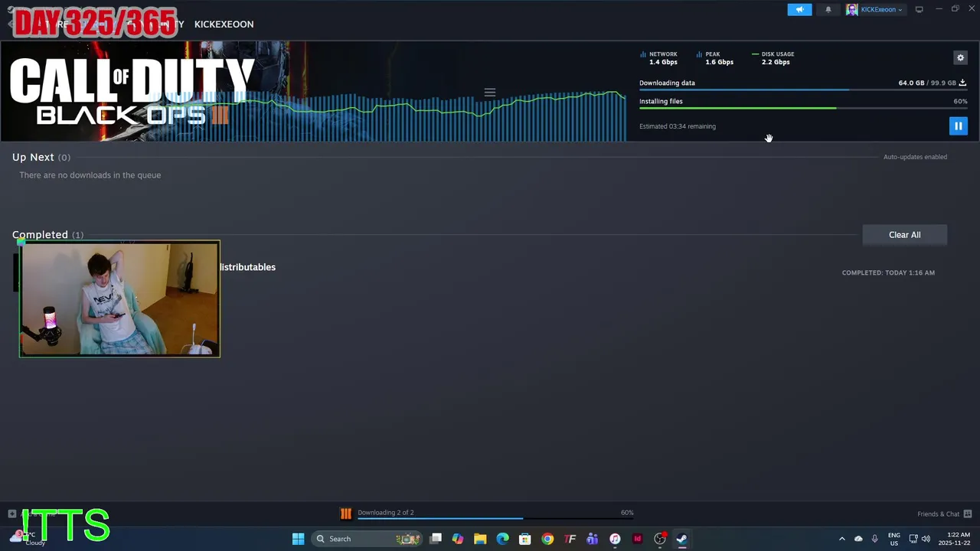Click the Cloudy weather widget
This screenshot has height=551, width=980.
(x=27, y=539)
